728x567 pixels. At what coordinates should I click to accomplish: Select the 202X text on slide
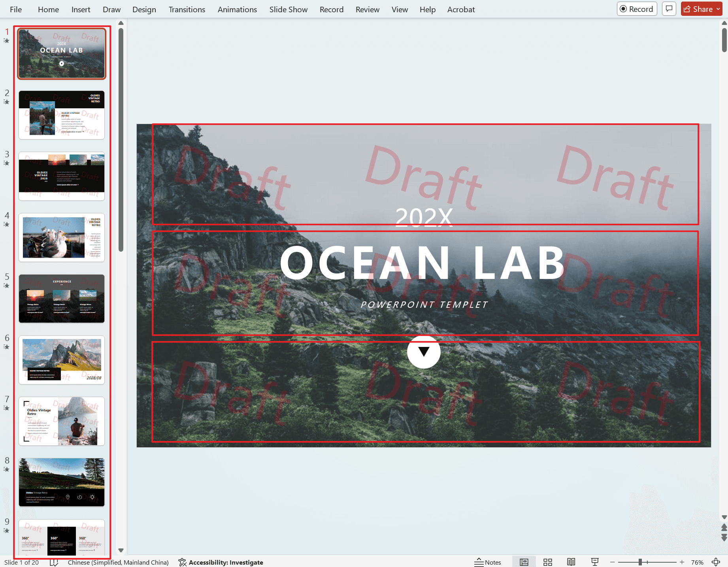coord(424,217)
